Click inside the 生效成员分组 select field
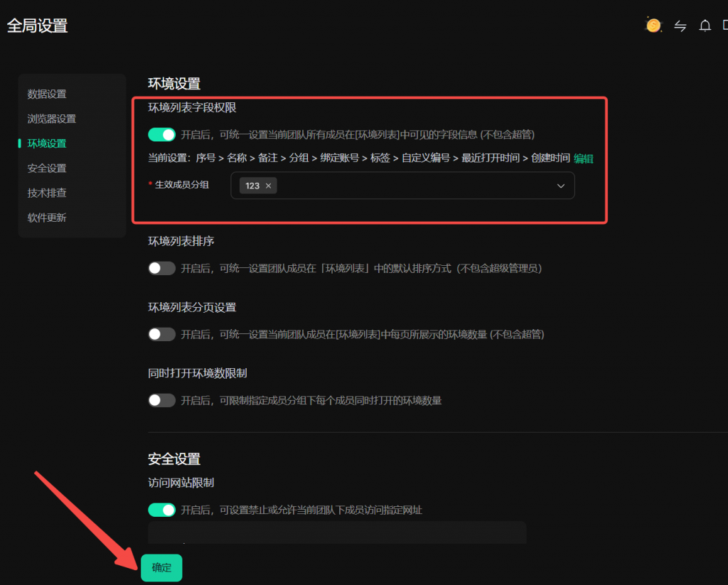The height and width of the screenshot is (585, 728). (x=402, y=186)
